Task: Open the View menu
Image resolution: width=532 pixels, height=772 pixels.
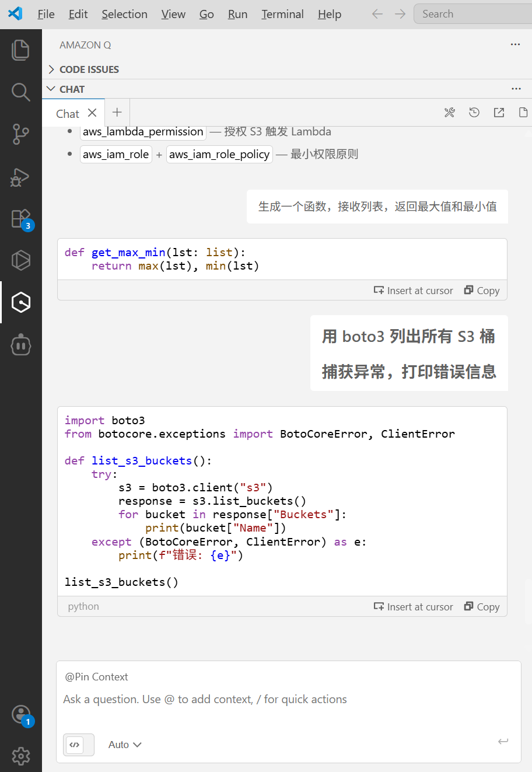Action: tap(173, 14)
